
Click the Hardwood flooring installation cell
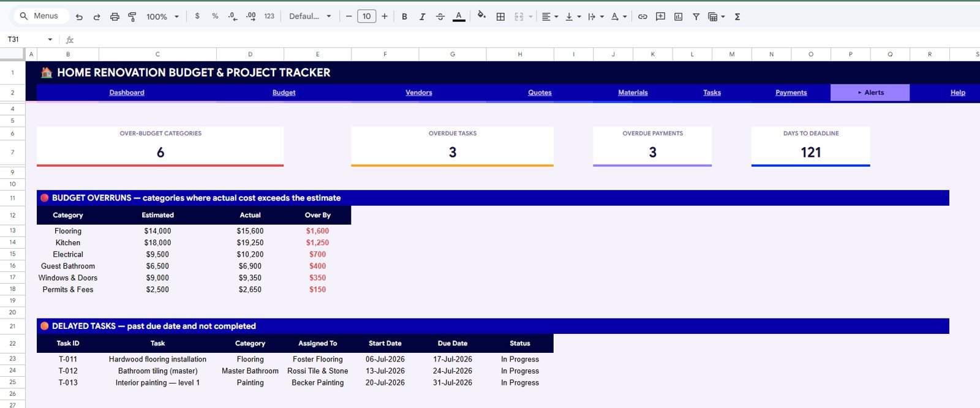tap(157, 359)
